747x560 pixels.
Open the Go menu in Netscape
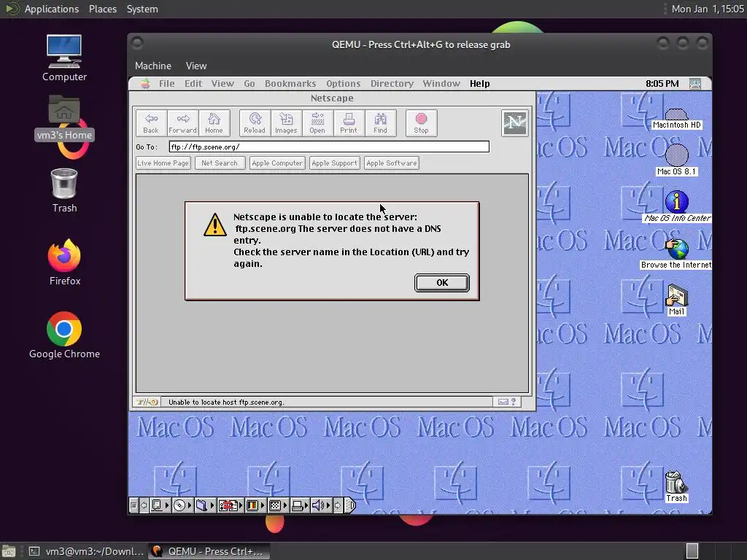pyautogui.click(x=249, y=84)
